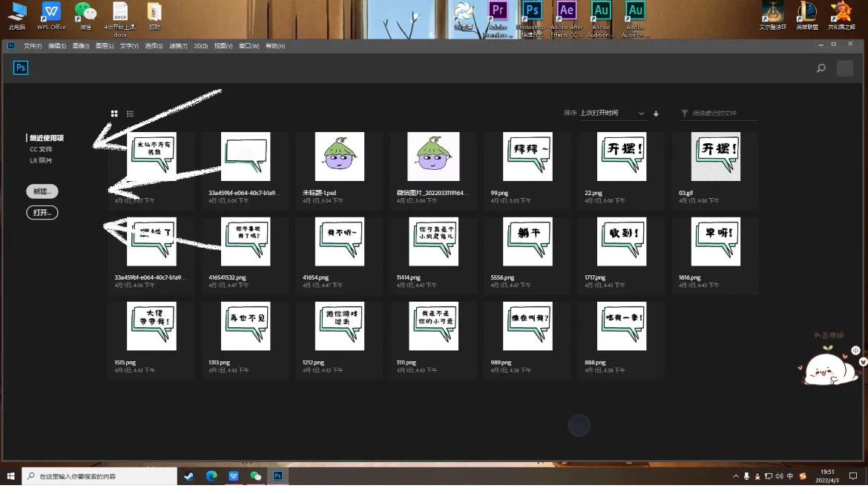Screen dimensions: 868x494
Task: Click the 新建... button
Action: tap(42, 191)
